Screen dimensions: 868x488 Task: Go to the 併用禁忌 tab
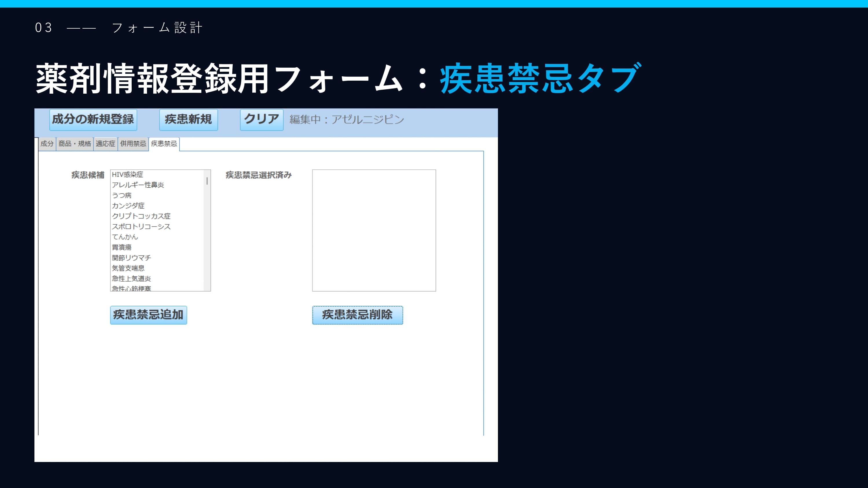coord(133,144)
